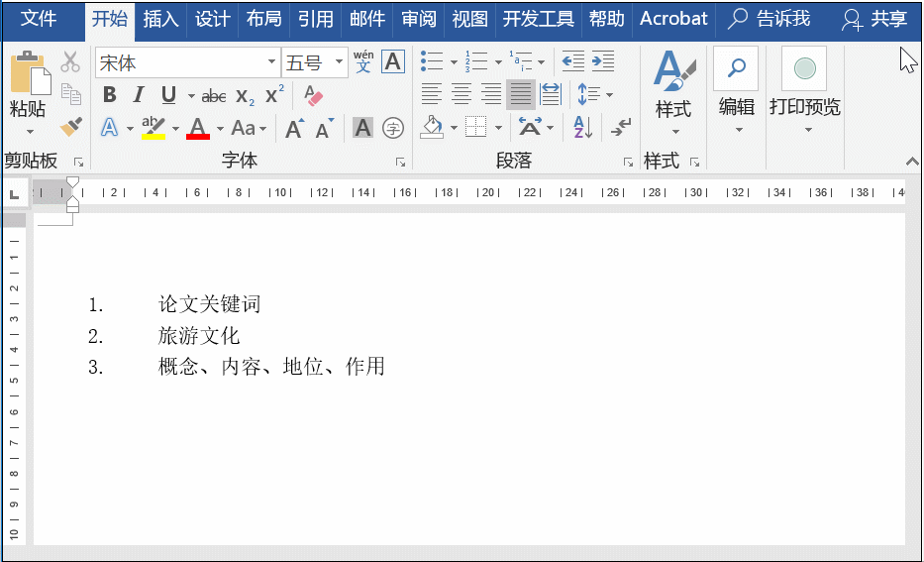The image size is (924, 562).
Task: Open font color dropdown arrow
Action: point(220,128)
